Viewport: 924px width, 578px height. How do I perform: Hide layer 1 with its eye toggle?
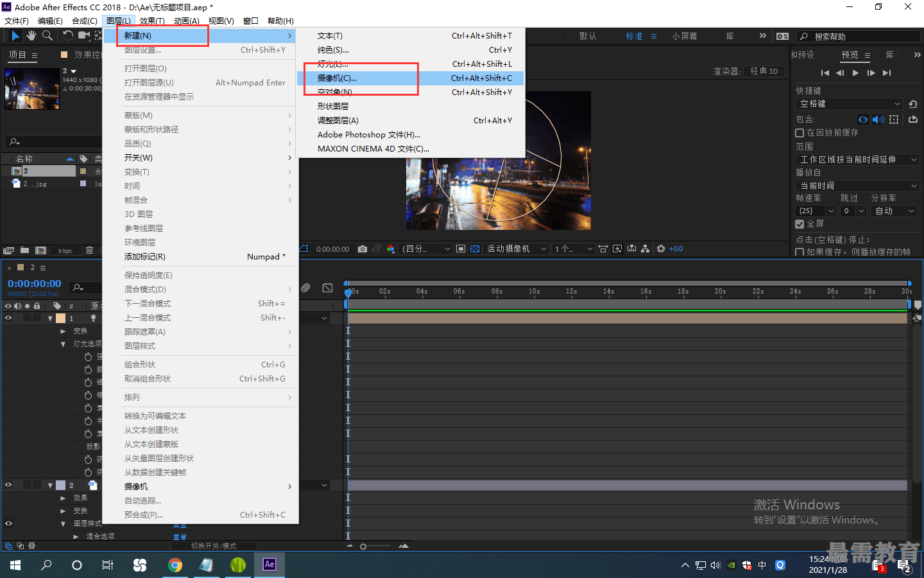[8, 318]
